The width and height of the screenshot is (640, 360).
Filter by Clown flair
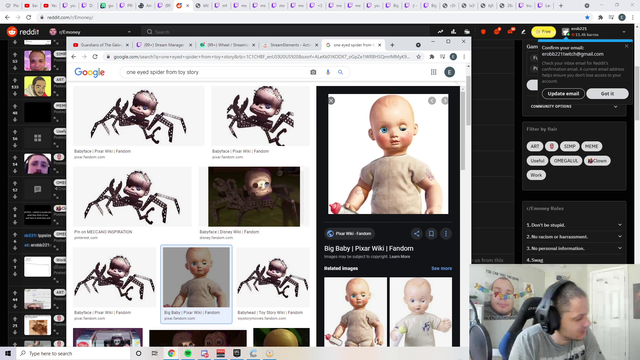(597, 160)
